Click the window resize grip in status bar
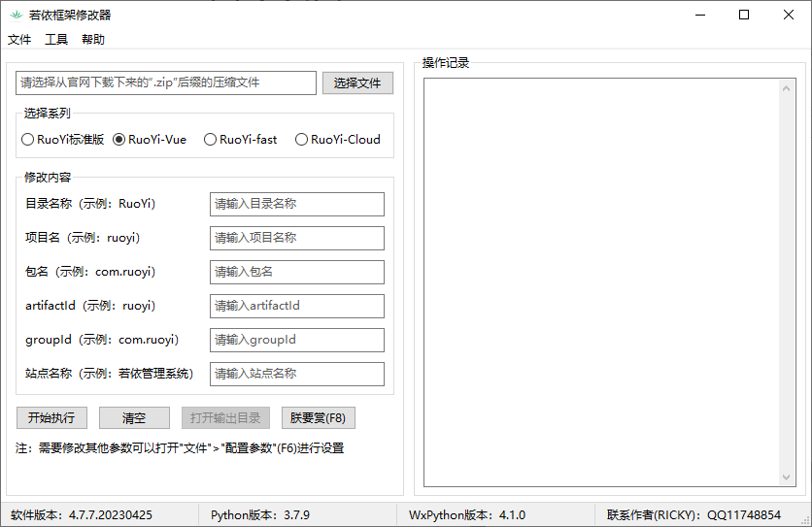Image resolution: width=812 pixels, height=527 pixels. pyautogui.click(x=805, y=521)
